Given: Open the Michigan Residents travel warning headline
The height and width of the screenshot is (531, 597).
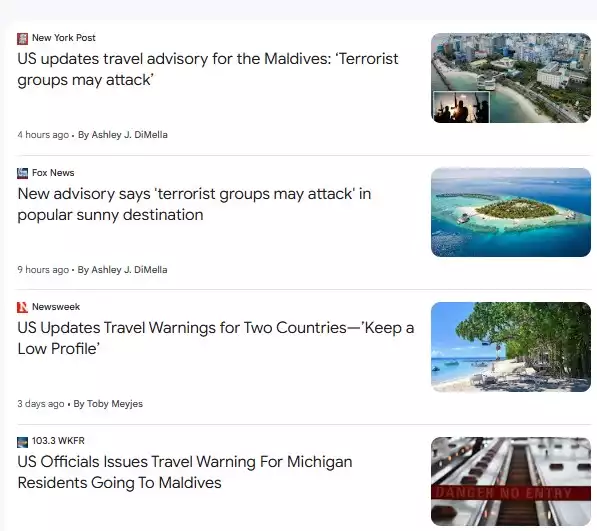Looking at the screenshot, I should tap(185, 472).
